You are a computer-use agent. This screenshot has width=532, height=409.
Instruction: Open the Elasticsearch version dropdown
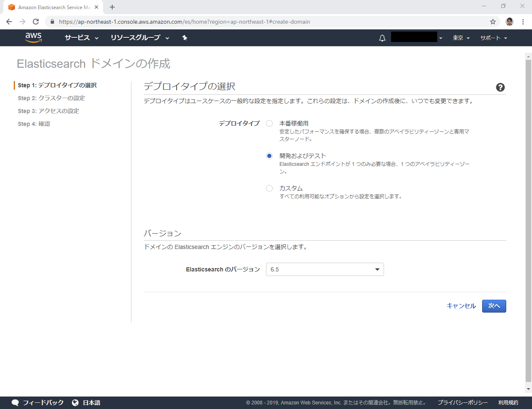(325, 269)
